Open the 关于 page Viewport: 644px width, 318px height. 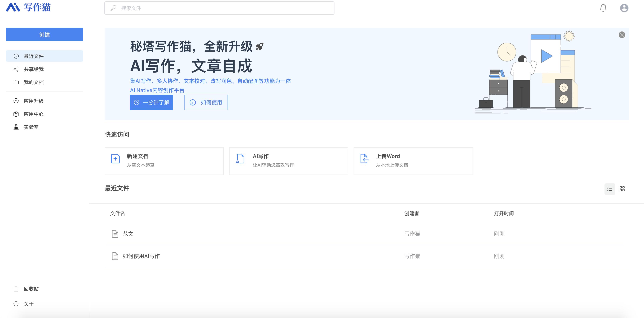28,303
